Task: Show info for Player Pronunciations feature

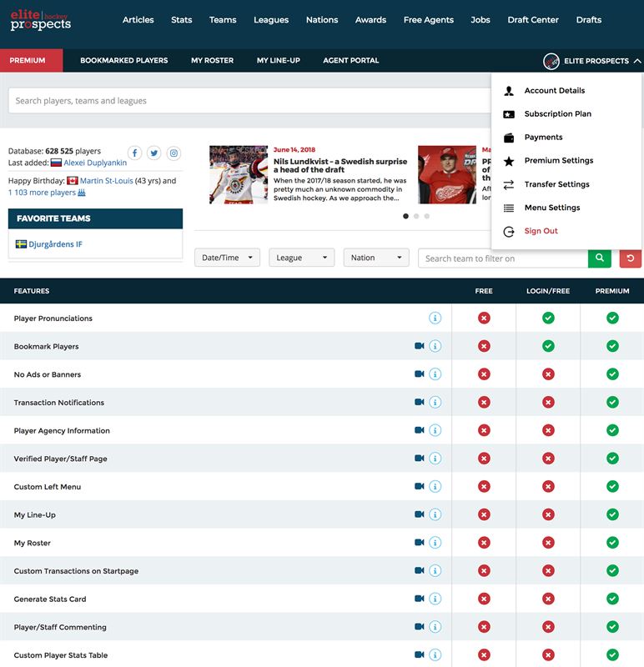Action: 435,318
